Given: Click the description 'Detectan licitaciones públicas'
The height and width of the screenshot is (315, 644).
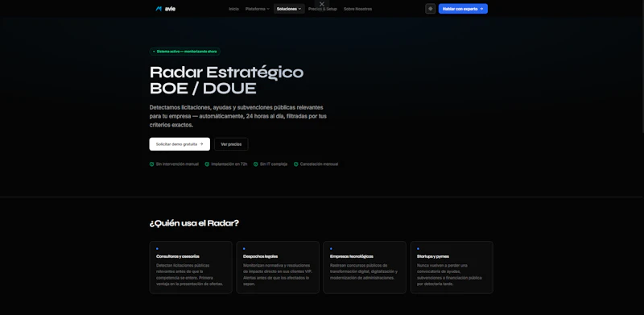Looking at the screenshot, I should click(190, 275).
